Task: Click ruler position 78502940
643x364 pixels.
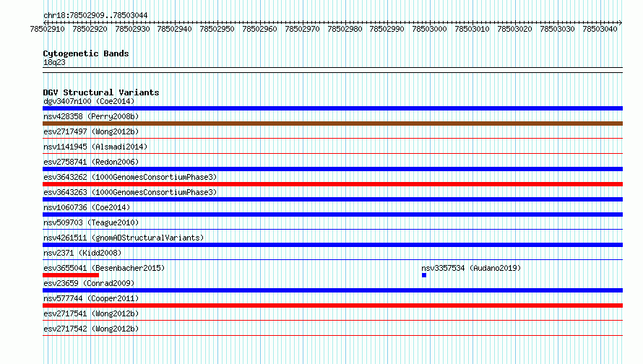Action: coord(174,29)
